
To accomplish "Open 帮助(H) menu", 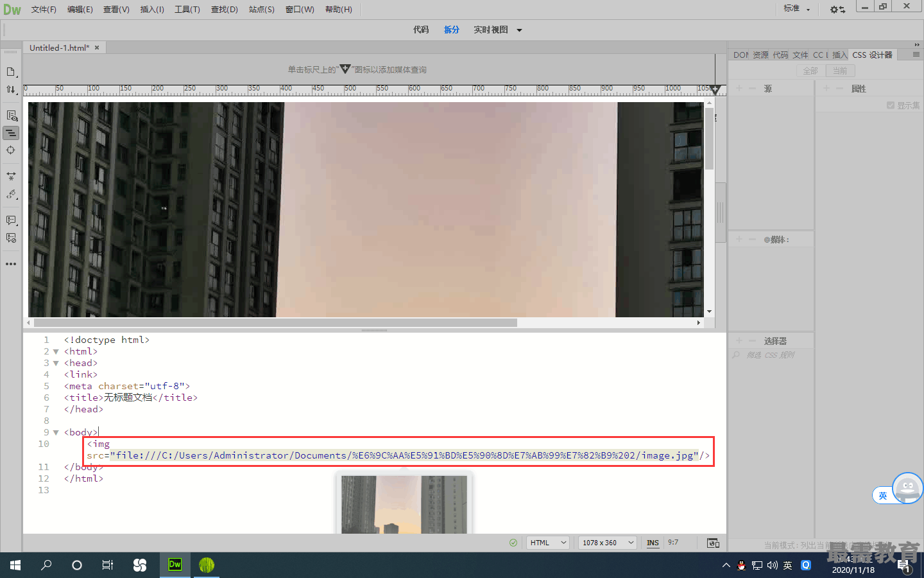I will tap(339, 10).
